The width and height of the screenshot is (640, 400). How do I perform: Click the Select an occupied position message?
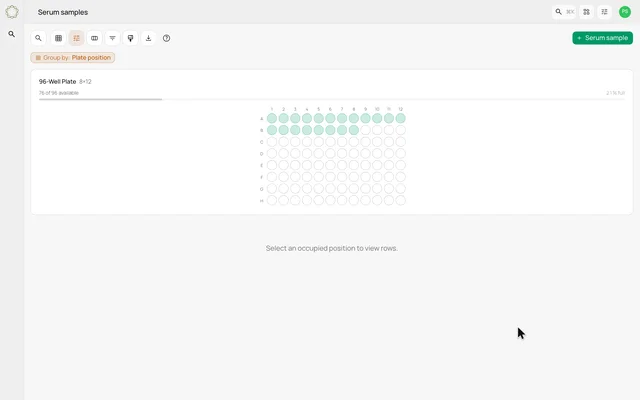[332, 248]
